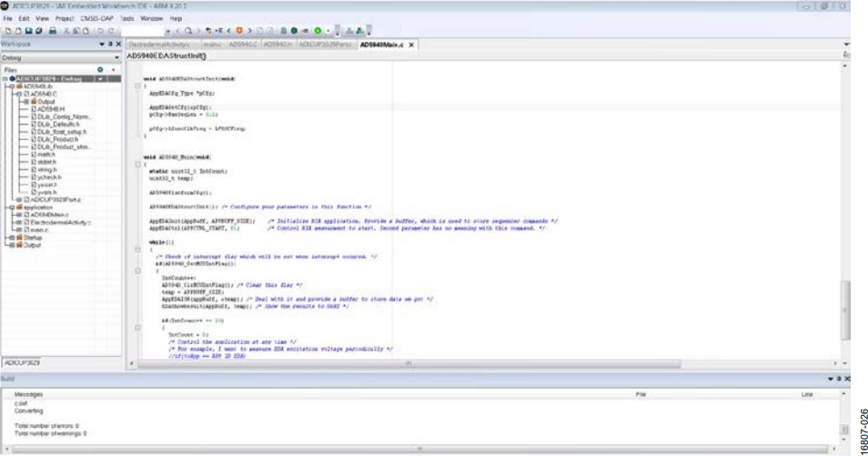Click the Find magnifier toolbar icon

tap(188, 31)
